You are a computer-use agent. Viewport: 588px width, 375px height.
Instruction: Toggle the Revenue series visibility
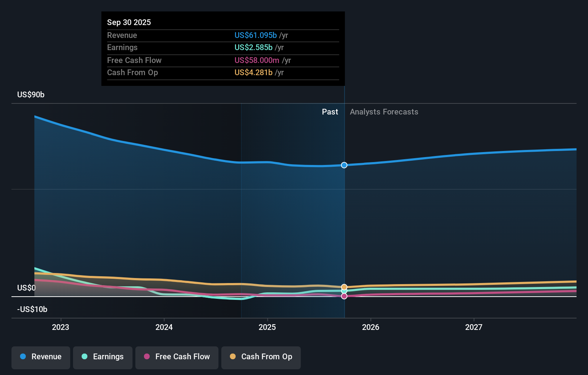click(40, 357)
